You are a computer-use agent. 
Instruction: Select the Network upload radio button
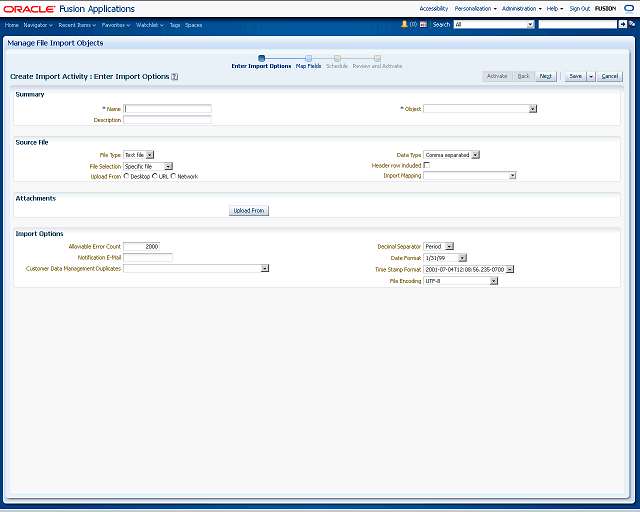tap(174, 176)
